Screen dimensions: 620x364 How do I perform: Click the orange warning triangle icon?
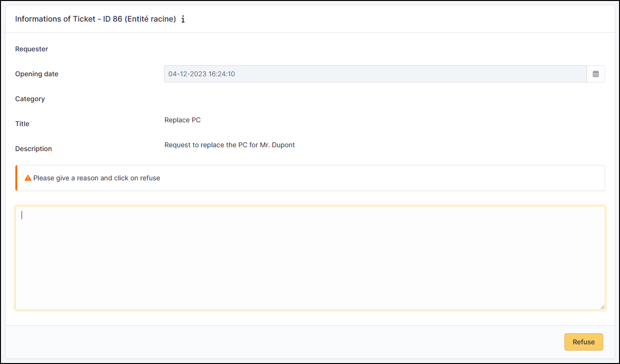[x=28, y=178]
